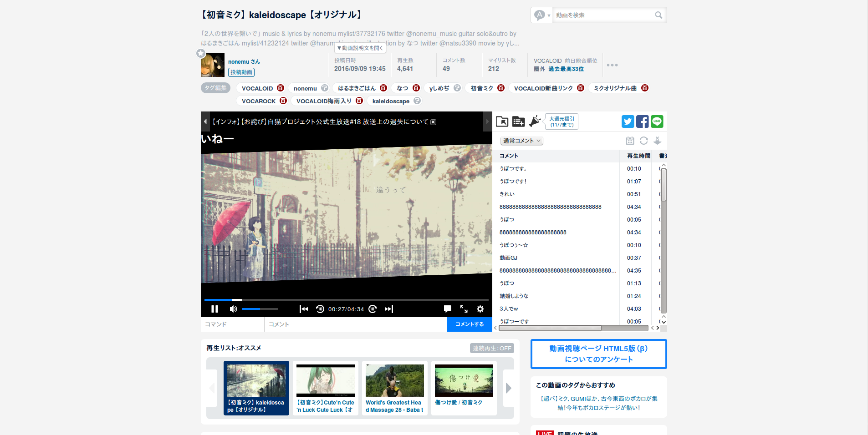The height and width of the screenshot is (435, 868).
Task: Open the 通常コメント dropdown
Action: [522, 141]
